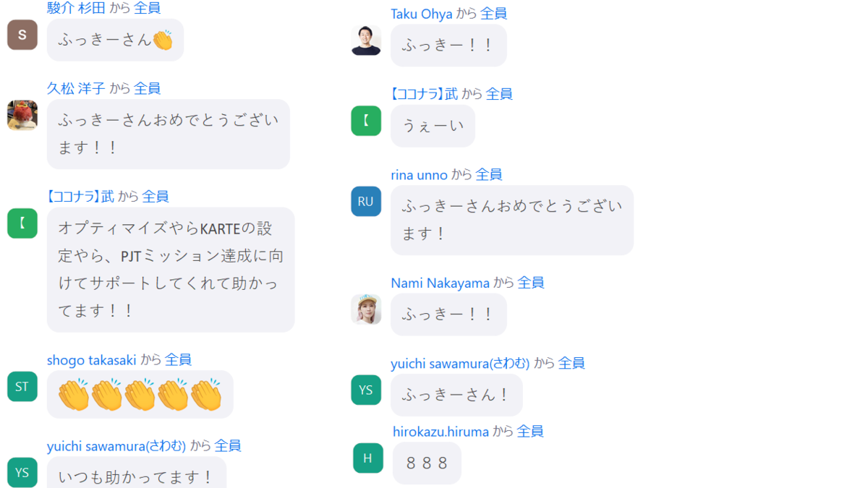868x488 pixels.
Task: Select the five clapping emoji message bubble
Action: point(140,395)
